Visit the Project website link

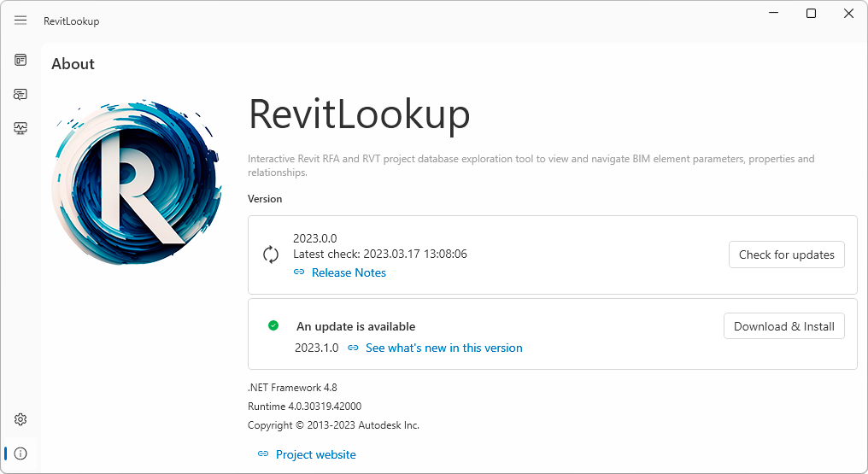[315, 454]
